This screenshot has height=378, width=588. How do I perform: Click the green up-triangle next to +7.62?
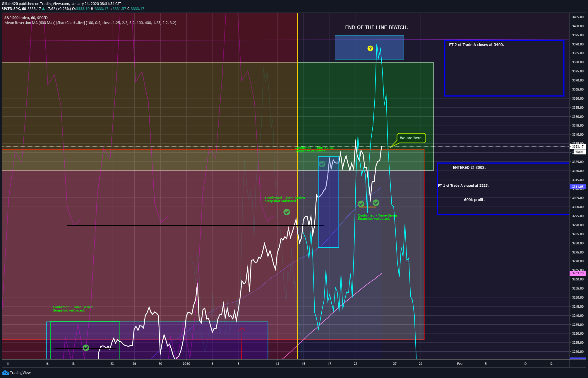43,8
